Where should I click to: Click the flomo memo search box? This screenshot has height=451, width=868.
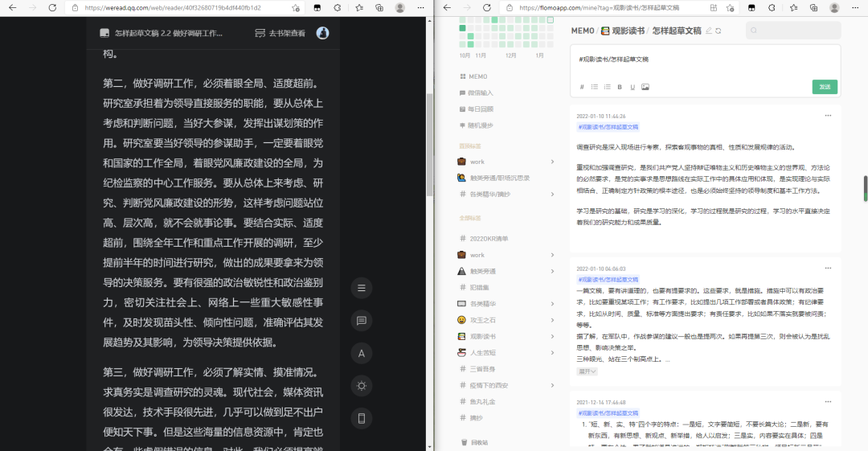(x=792, y=31)
